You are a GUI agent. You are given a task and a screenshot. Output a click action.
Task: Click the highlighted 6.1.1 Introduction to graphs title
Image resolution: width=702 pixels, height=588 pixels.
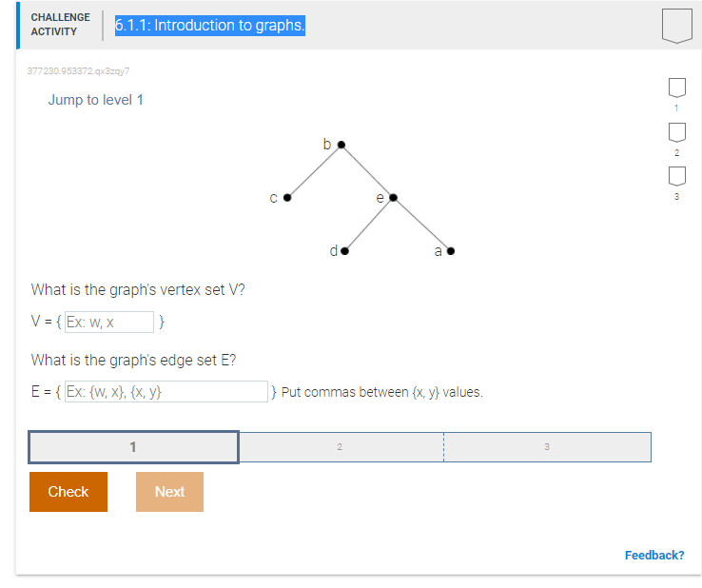210,26
